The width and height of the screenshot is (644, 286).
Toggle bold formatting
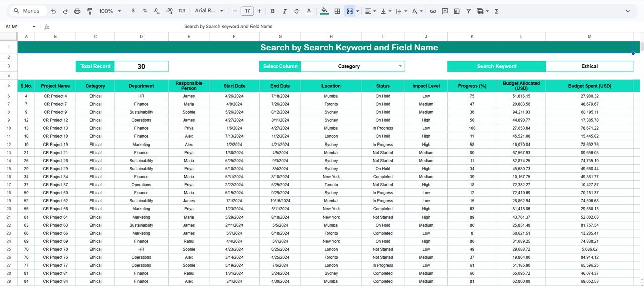click(273, 11)
